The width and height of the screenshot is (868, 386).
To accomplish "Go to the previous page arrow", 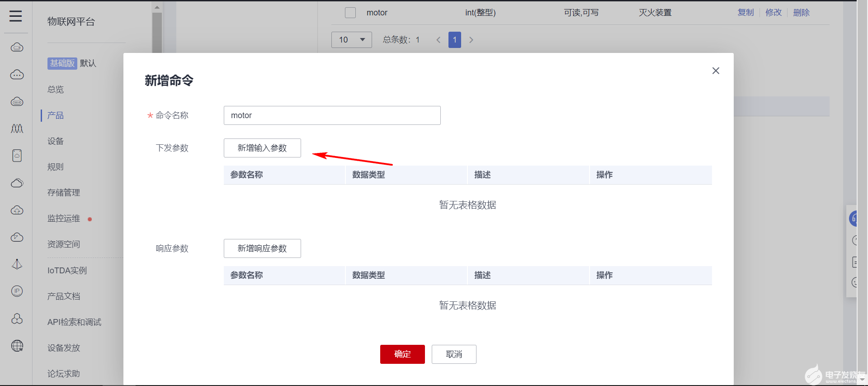I will pyautogui.click(x=438, y=40).
